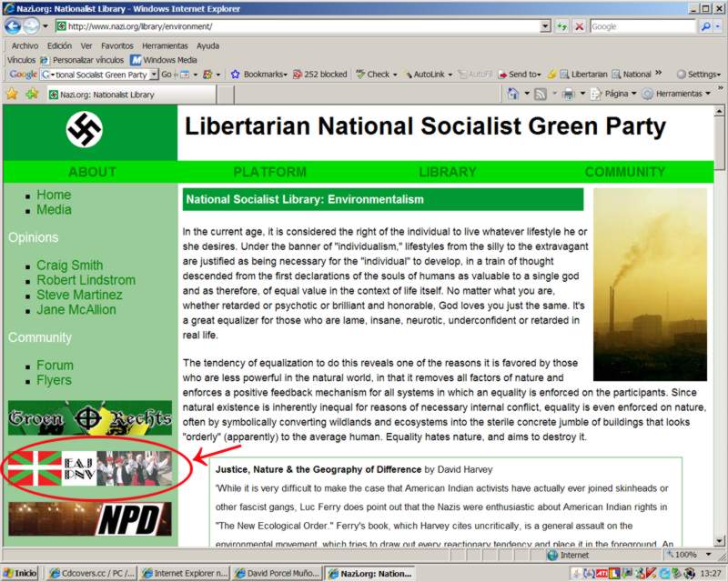The image size is (728, 582).
Task: Click the yellow highlighter icon
Action: [x=551, y=75]
